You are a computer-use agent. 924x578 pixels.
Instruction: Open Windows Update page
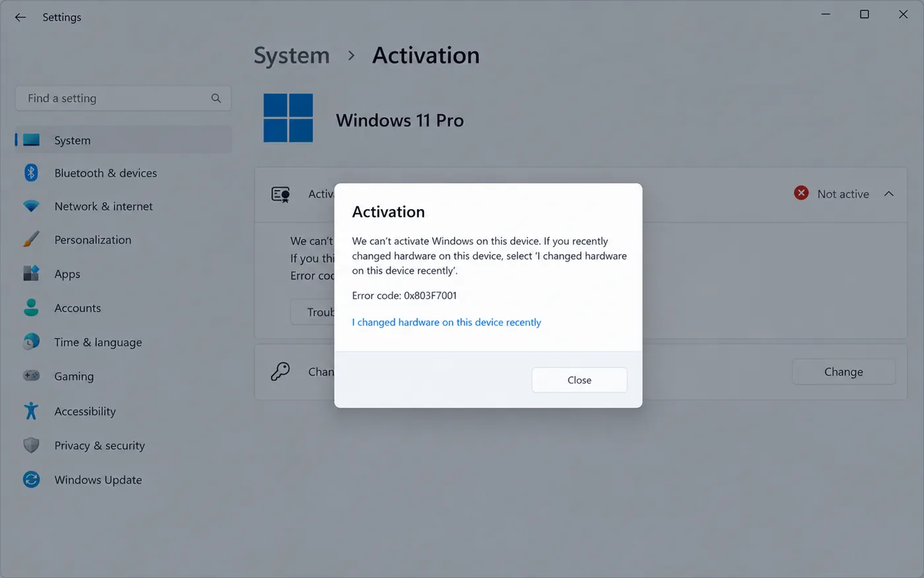pos(123,480)
